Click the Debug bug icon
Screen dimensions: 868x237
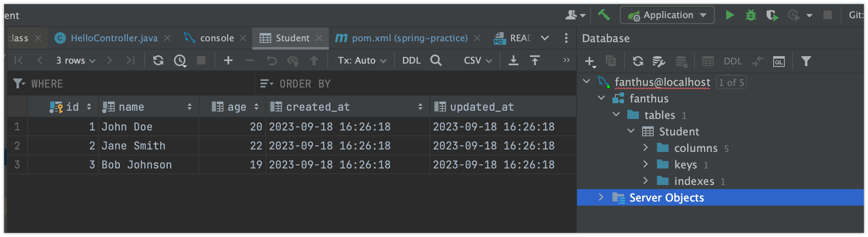coord(751,15)
